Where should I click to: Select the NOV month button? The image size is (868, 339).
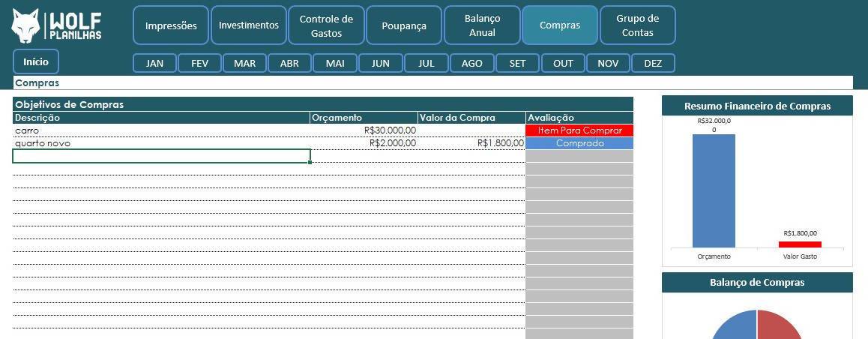click(x=608, y=63)
